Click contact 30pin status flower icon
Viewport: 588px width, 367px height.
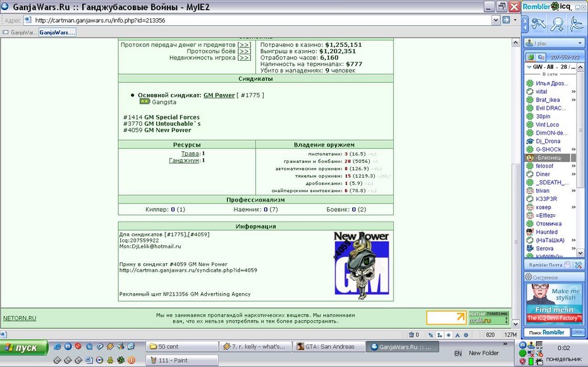pyautogui.click(x=530, y=116)
